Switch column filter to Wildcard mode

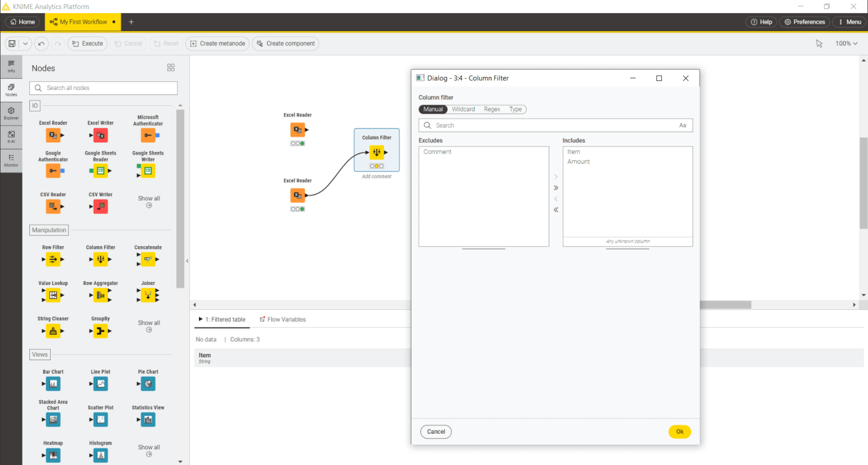tap(463, 109)
